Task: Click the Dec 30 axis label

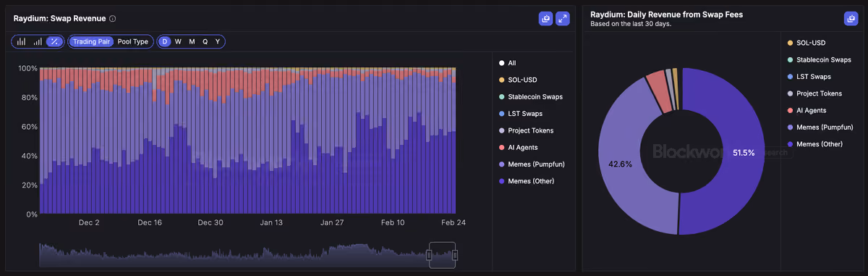Action: point(210,222)
